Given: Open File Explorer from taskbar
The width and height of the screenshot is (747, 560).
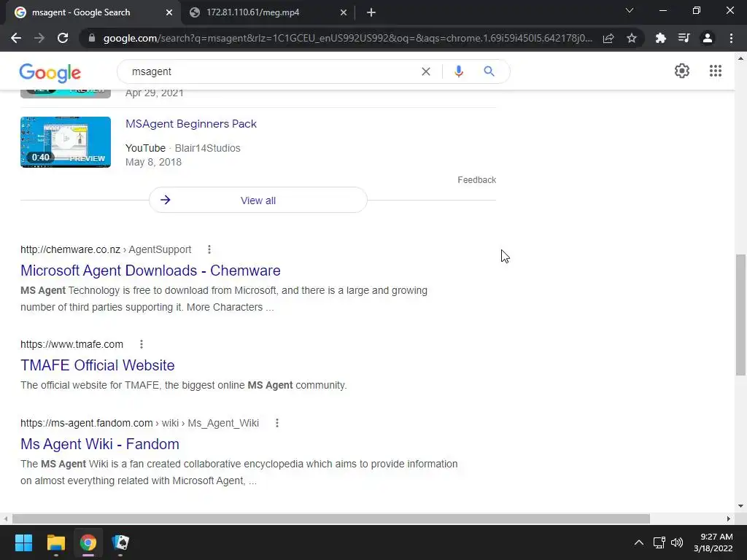Looking at the screenshot, I should click(55, 542).
